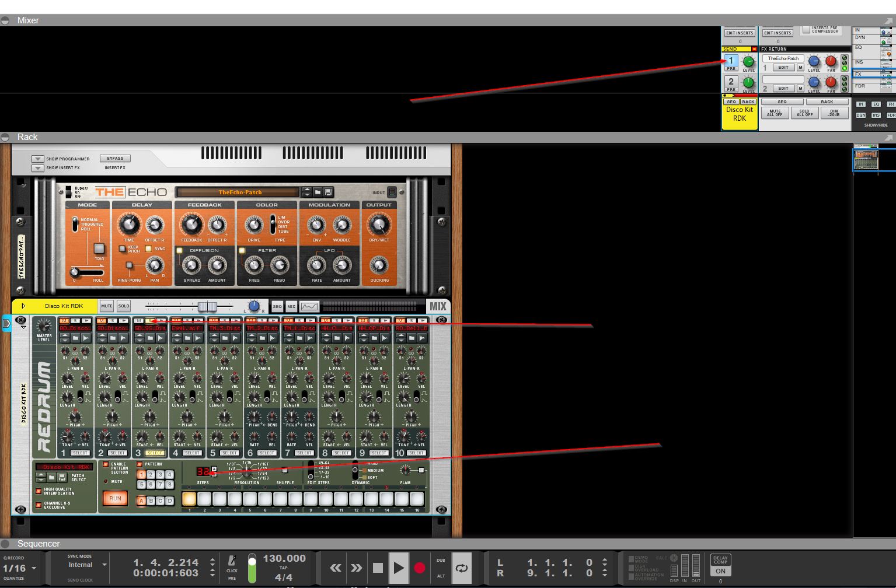Screen dimensions: 896x588
Task: Fast forward with the double right arrow
Action: (x=356, y=568)
